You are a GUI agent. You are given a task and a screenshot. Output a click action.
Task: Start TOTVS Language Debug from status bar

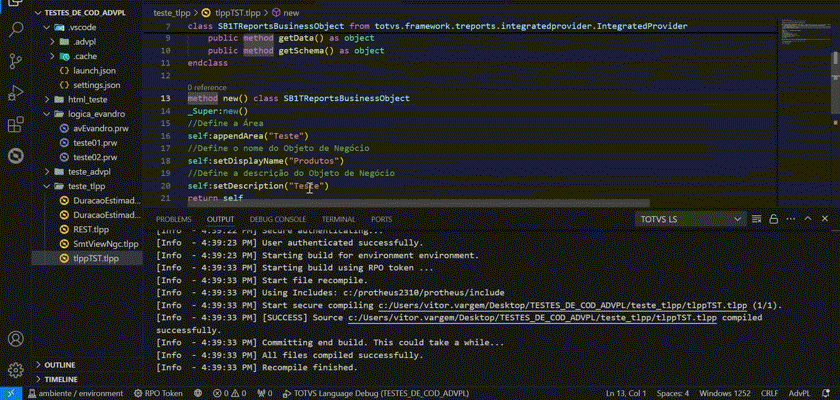point(376,393)
